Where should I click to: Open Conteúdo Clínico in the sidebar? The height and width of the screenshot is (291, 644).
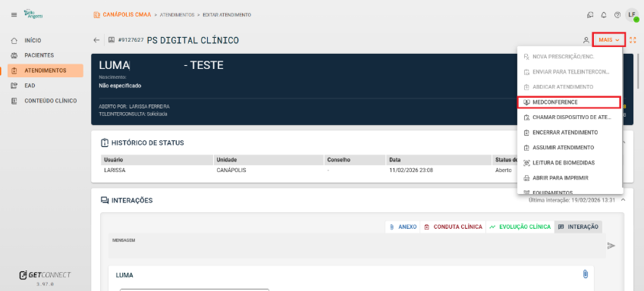point(46,101)
